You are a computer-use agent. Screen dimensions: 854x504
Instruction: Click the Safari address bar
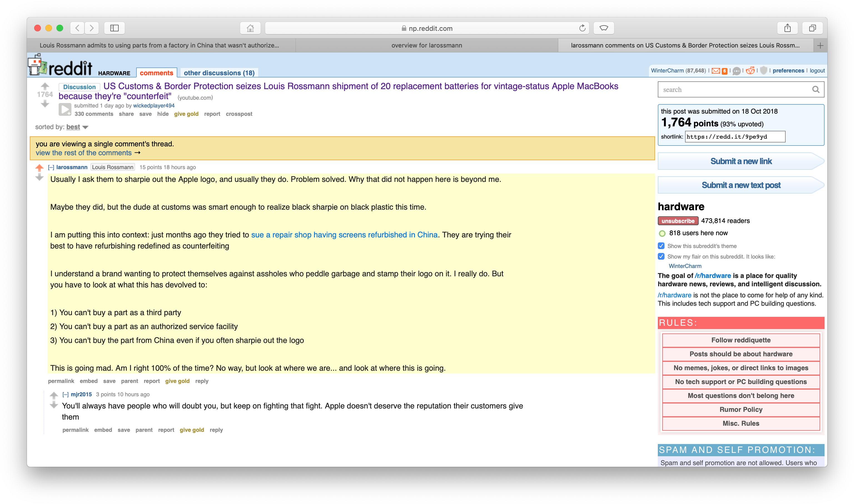tap(427, 28)
